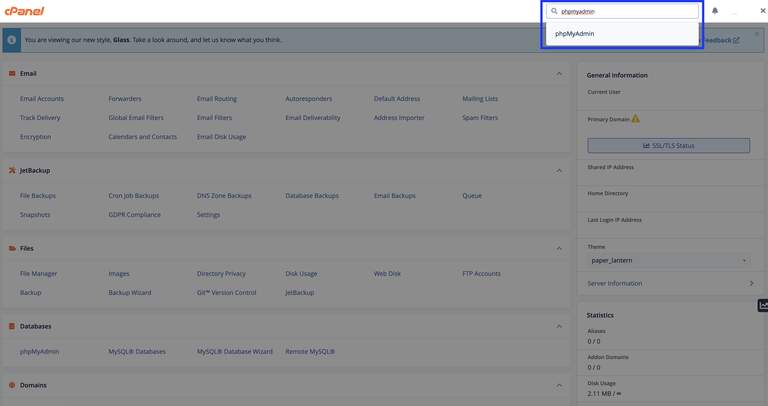768x406 pixels.
Task: Open Global Email Filters
Action: pos(136,118)
